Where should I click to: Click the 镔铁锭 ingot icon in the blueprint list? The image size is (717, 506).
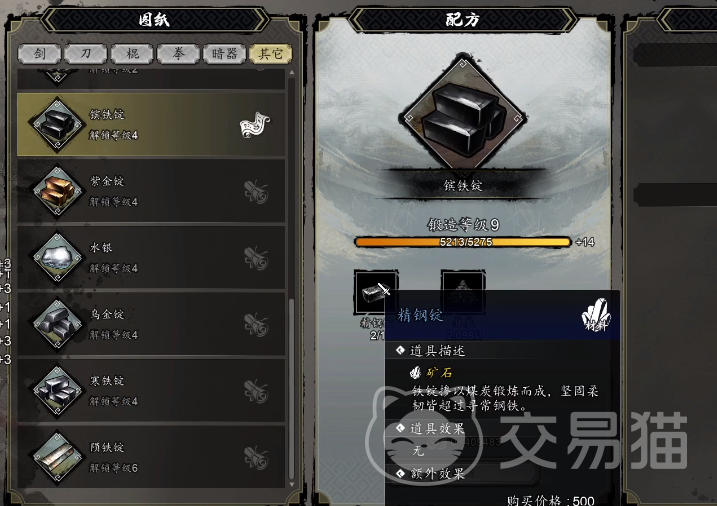(57, 124)
